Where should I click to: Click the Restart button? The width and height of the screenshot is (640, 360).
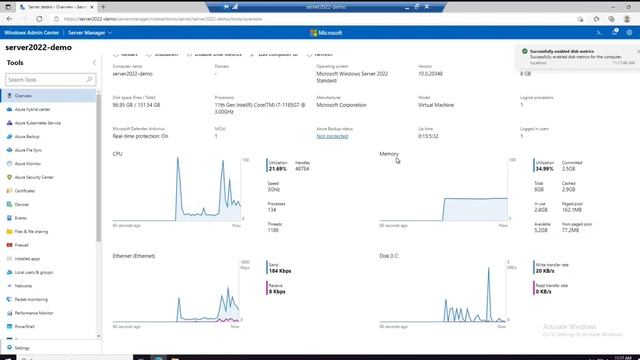[125, 54]
